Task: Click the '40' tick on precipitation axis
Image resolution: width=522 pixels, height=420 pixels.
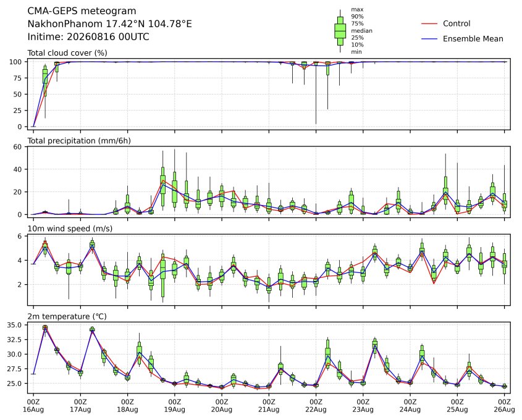Action: click(18, 169)
